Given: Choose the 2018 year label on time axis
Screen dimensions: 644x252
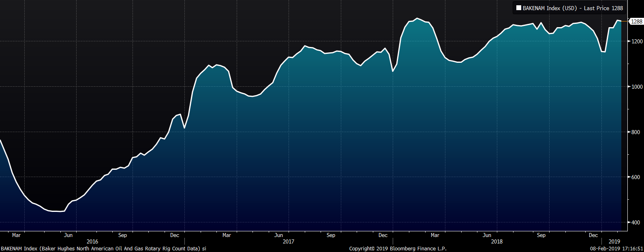Looking at the screenshot, I should pos(496,241).
